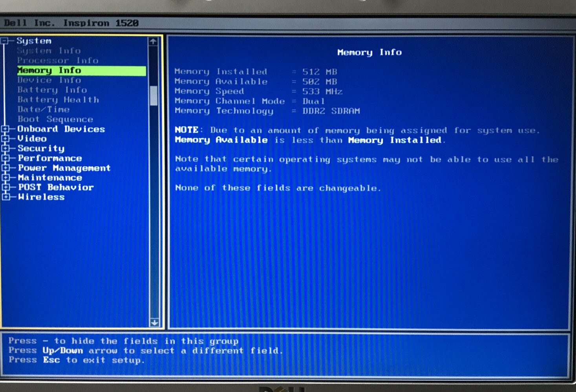Expand the POST Behavior group
Viewport: 576px width, 392px height.
pos(5,187)
